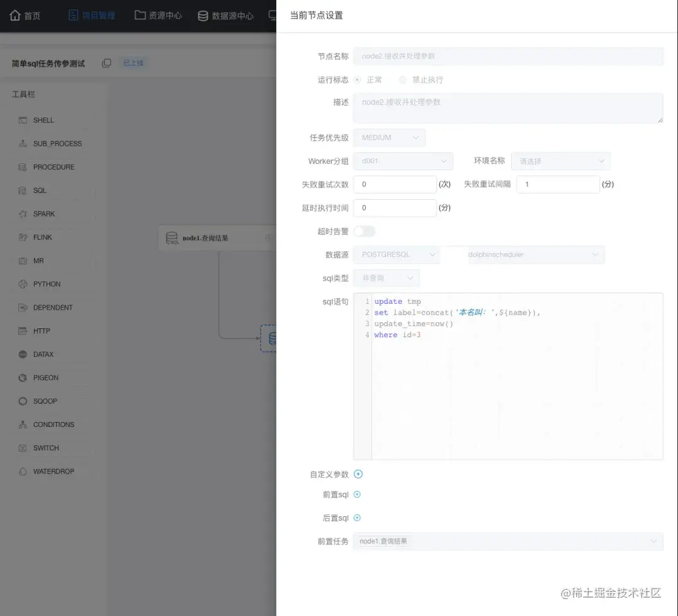
Task: Click the node1.查询结果 node on canvas
Action: (217, 238)
